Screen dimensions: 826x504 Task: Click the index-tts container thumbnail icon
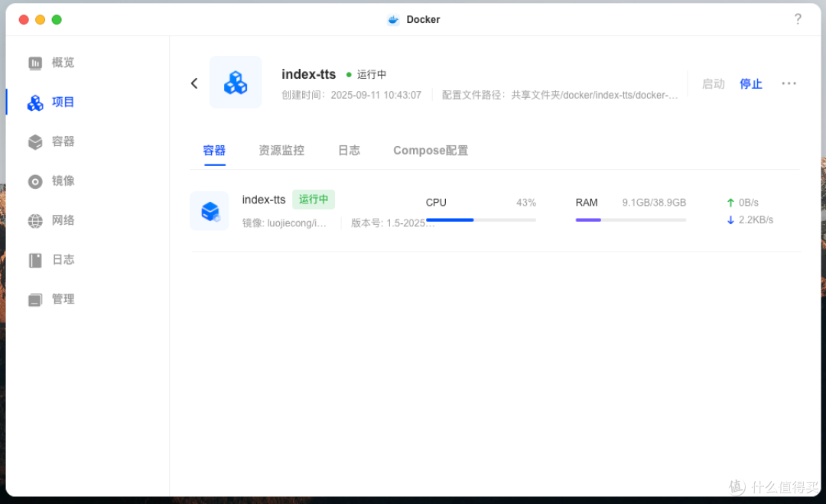[x=210, y=211]
